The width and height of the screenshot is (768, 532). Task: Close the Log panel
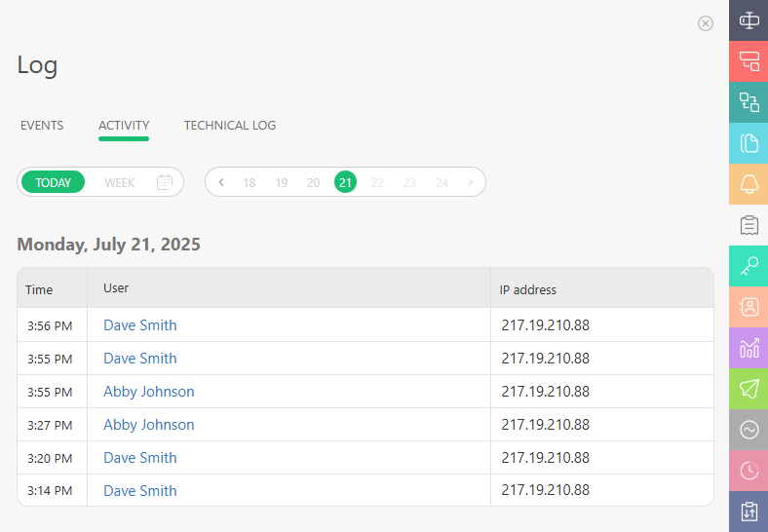pyautogui.click(x=706, y=23)
